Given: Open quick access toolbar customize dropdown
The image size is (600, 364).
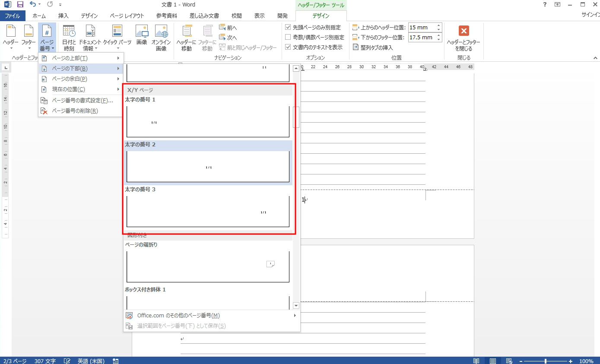Looking at the screenshot, I should click(60, 5).
